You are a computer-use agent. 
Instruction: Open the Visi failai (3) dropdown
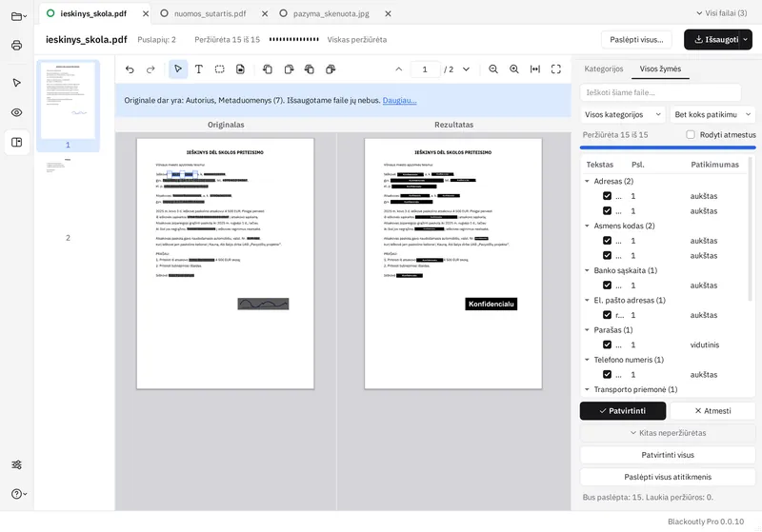click(721, 13)
